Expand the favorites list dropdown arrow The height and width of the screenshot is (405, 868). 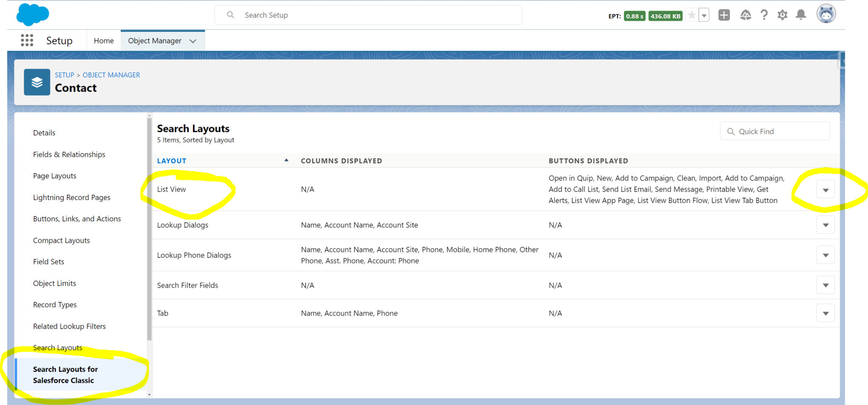[x=704, y=16]
